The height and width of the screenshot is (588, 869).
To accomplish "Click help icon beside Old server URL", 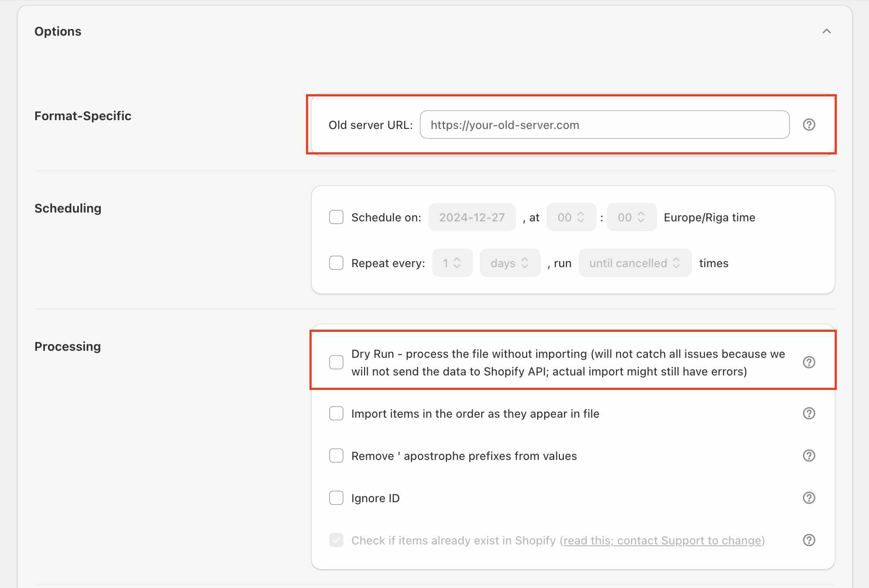I will pos(809,125).
